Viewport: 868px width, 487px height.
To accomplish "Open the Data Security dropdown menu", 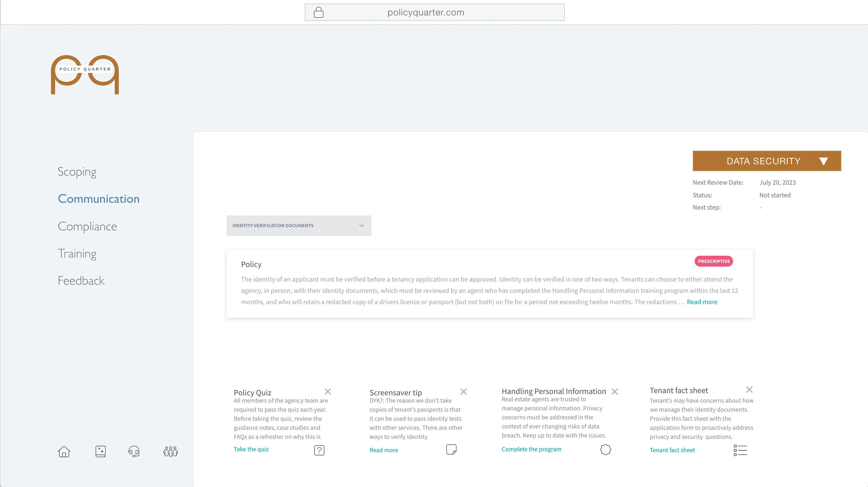I will (767, 161).
